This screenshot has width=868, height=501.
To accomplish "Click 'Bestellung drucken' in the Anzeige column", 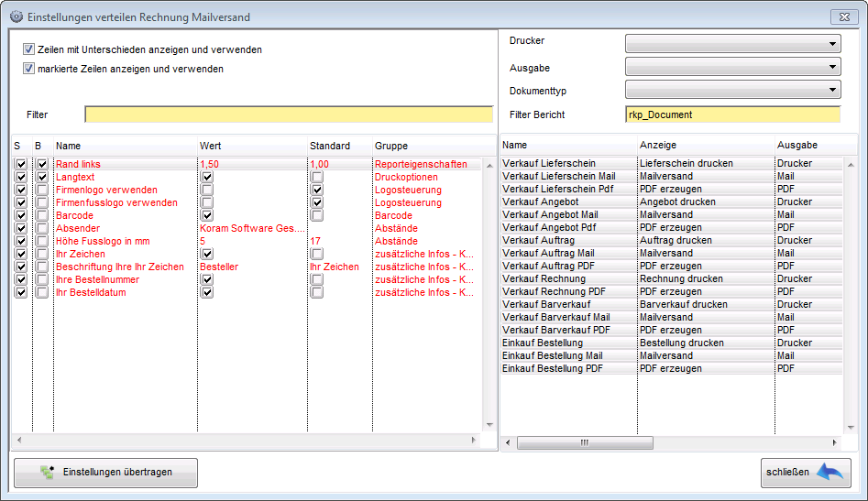I will [x=682, y=343].
